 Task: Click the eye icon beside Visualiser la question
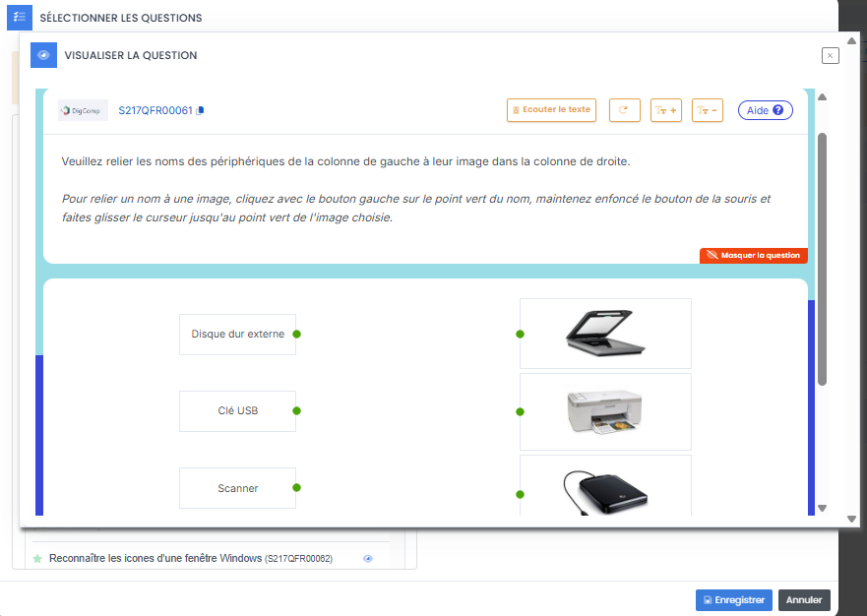[43, 55]
